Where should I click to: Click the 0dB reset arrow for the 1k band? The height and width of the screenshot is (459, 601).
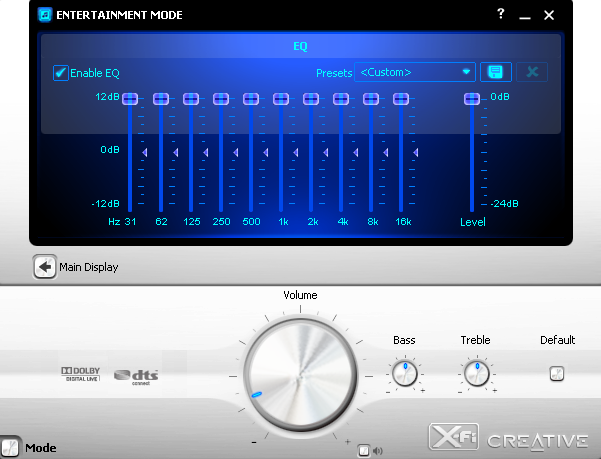tap(296, 152)
